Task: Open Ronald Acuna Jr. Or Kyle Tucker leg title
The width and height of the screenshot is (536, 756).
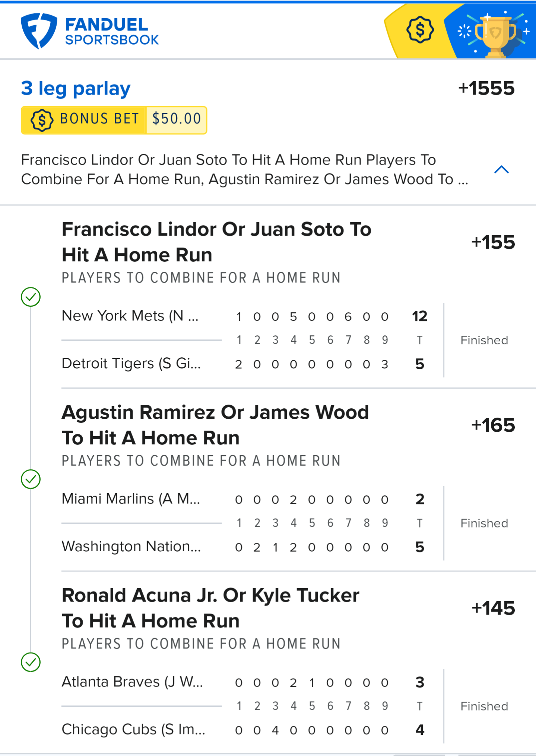Action: click(210, 608)
